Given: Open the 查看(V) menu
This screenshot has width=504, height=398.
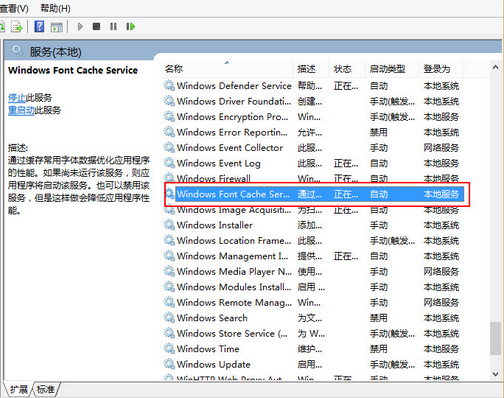Looking at the screenshot, I should pos(14,8).
